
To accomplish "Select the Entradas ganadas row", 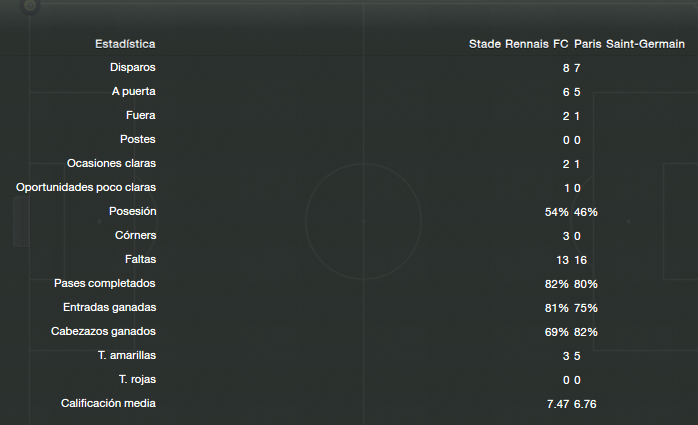I will [349, 308].
